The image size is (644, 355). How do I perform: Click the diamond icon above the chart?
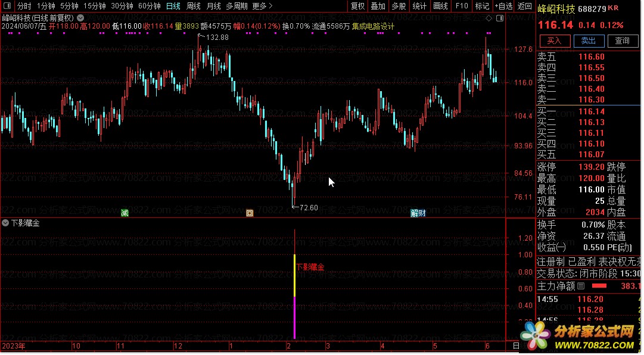(x=489, y=18)
